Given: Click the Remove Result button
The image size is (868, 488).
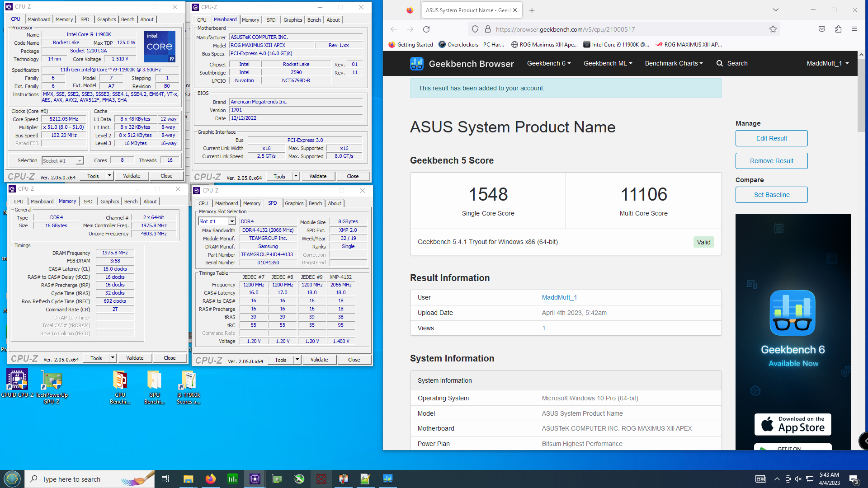Looking at the screenshot, I should 771,161.
